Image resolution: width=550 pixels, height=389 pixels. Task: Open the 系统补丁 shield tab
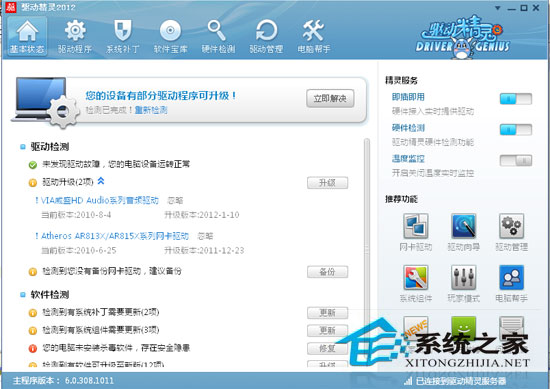tap(123, 37)
